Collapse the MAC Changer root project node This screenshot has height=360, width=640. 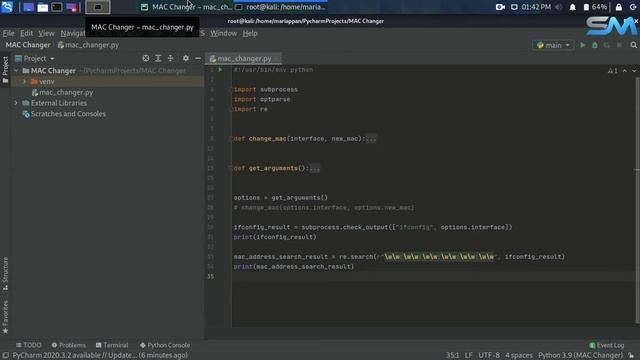click(x=16, y=71)
